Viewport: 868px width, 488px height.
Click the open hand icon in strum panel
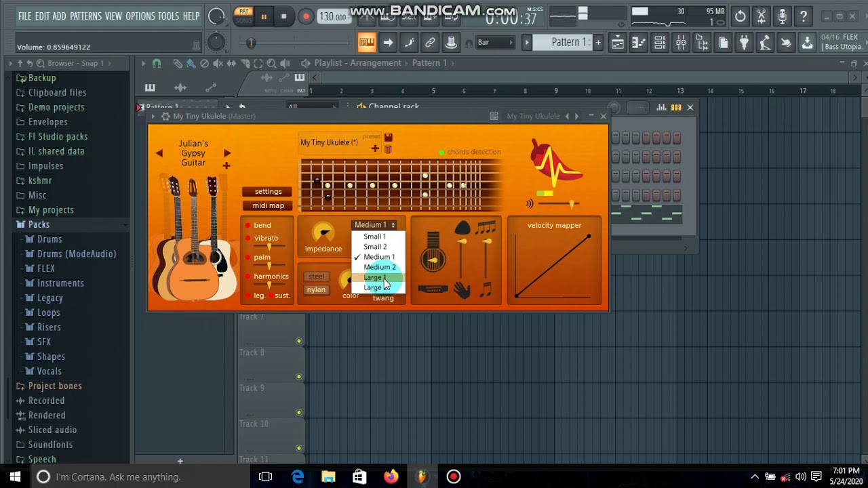point(462,290)
